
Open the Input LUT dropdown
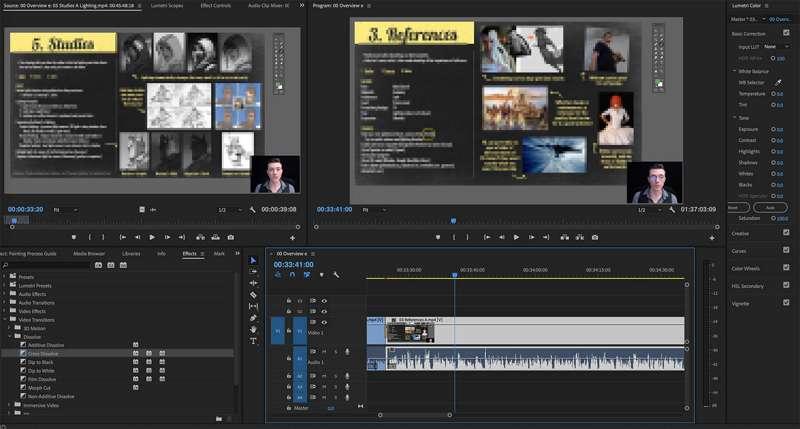coord(776,46)
